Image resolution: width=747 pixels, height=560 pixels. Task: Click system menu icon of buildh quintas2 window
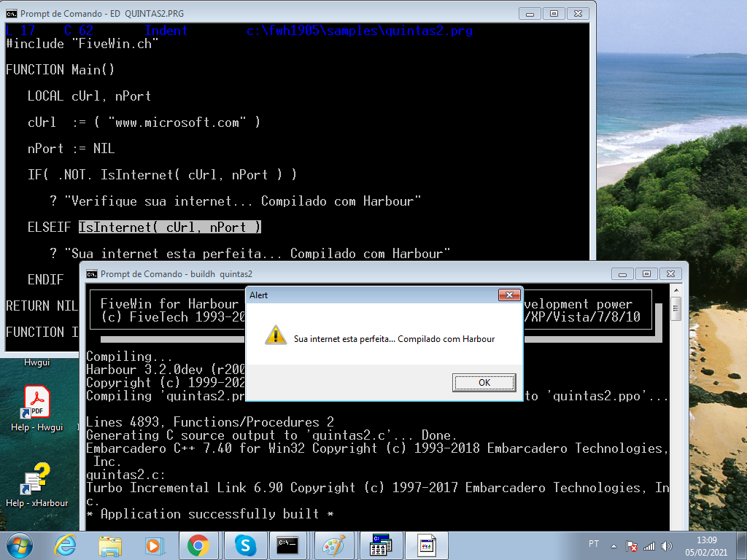pyautogui.click(x=91, y=274)
